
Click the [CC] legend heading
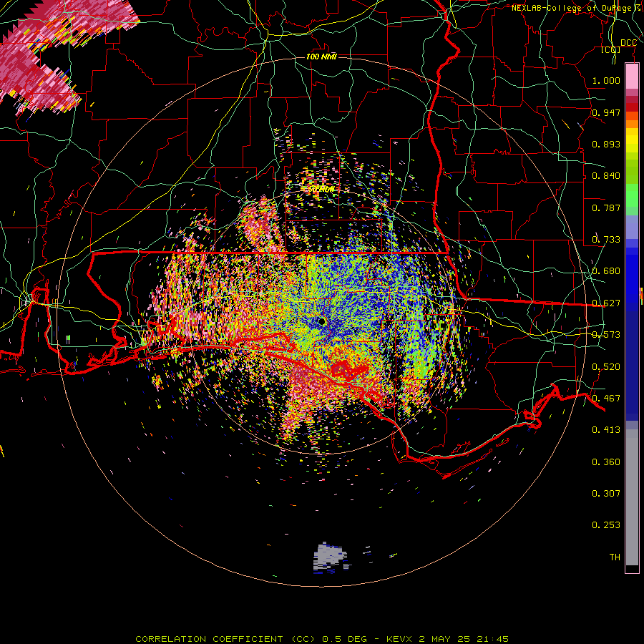(x=611, y=50)
